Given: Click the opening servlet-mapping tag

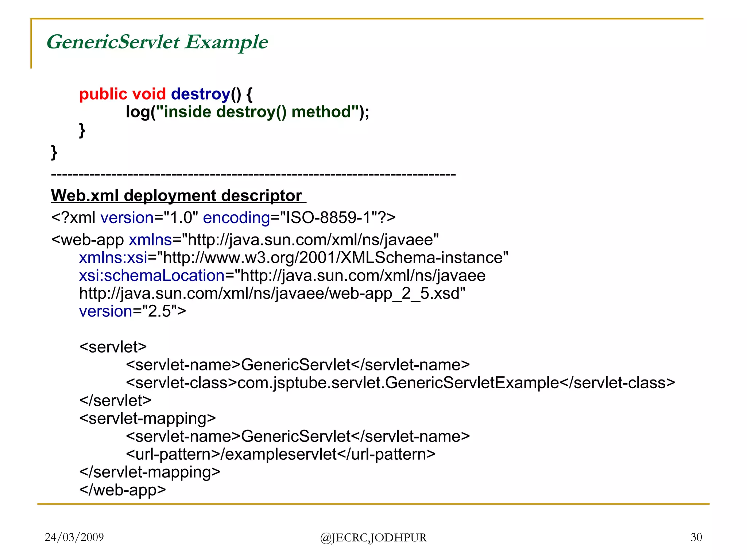Looking at the screenshot, I should click(x=147, y=419).
